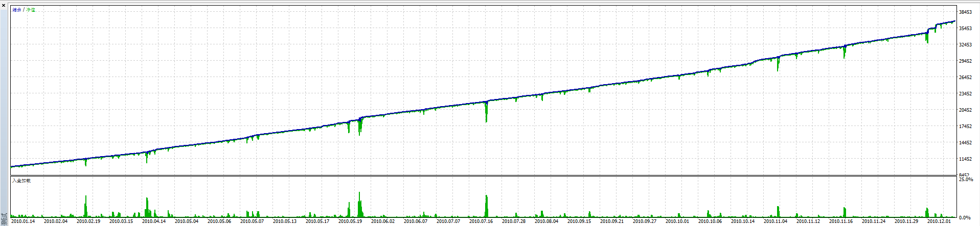Screen dimensions: 980x226
Task: Click the 2010.05.19 date label
Action: point(350,221)
